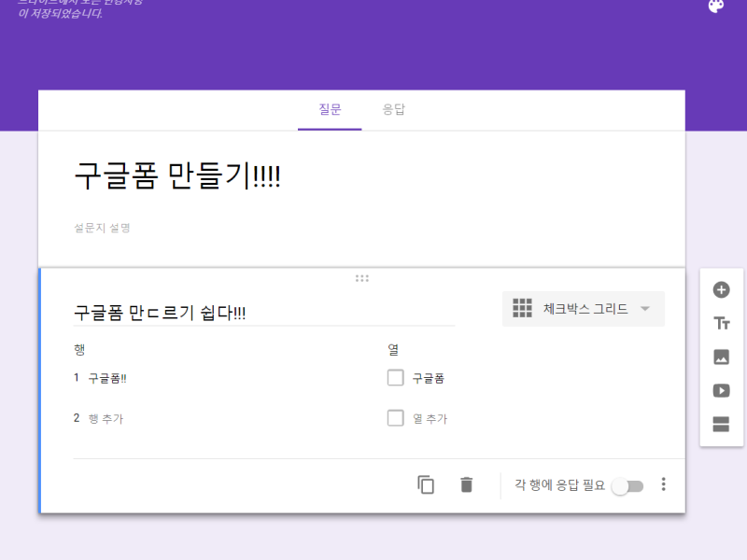Open 체크박스 그리드 question type dropdown
This screenshot has height=560, width=747.
point(583,309)
